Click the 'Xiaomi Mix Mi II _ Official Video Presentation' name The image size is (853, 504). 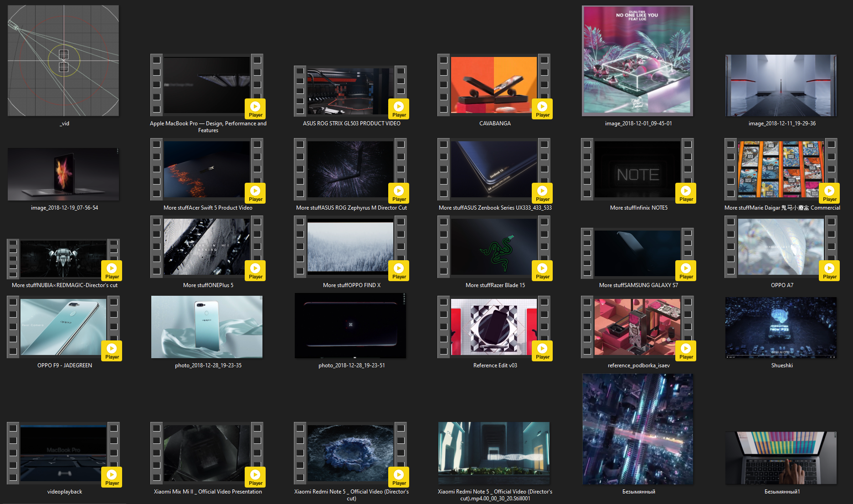coord(208,492)
